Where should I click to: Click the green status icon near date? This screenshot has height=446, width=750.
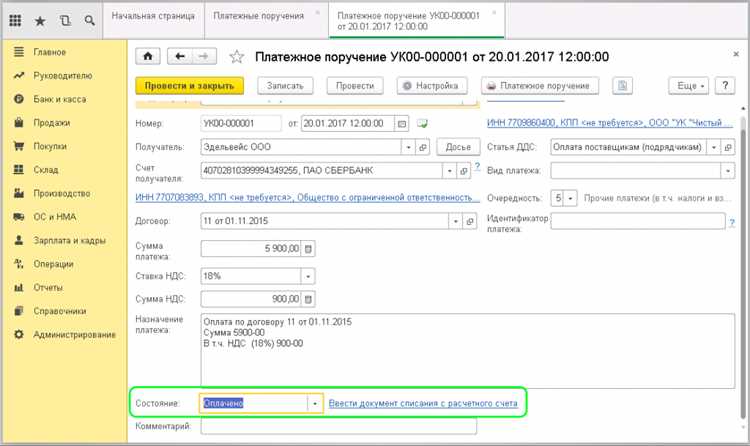(422, 124)
